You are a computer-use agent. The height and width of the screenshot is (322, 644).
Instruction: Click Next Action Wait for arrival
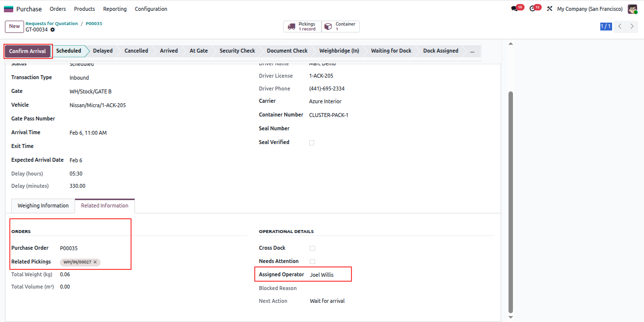(x=327, y=301)
